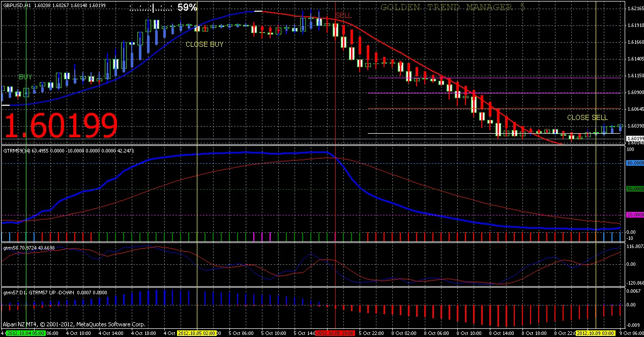
Task: Click the red SELL signal label
Action: (343, 16)
